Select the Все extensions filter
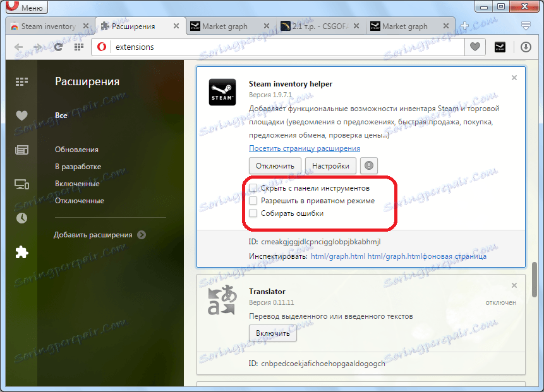 click(x=61, y=116)
